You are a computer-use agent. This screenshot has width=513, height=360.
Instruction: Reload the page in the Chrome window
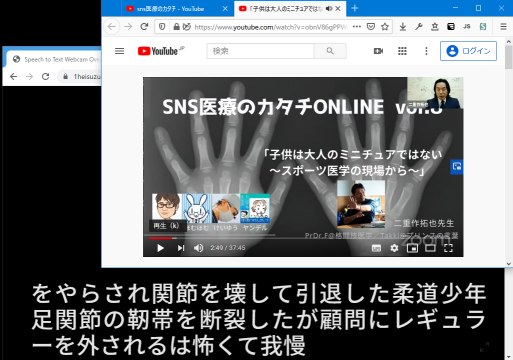[45, 77]
